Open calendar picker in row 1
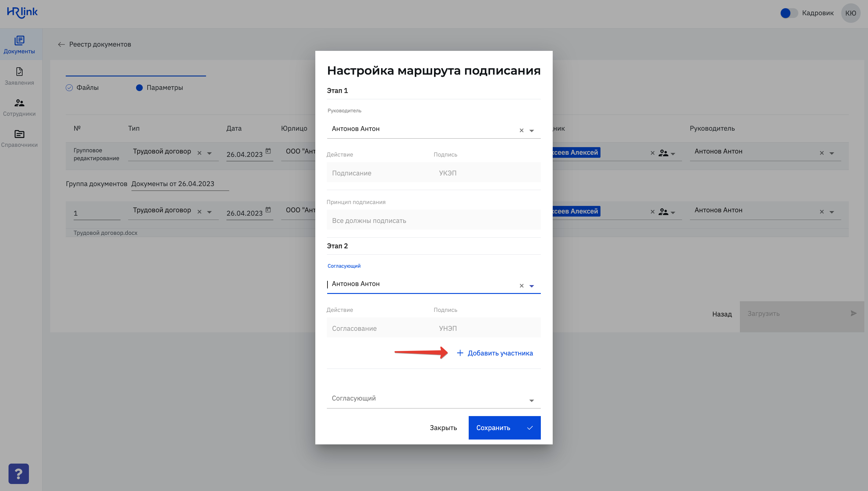 (x=268, y=210)
